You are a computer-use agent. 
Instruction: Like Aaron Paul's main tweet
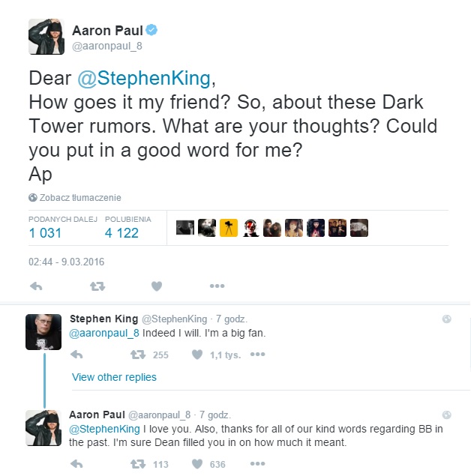click(157, 286)
